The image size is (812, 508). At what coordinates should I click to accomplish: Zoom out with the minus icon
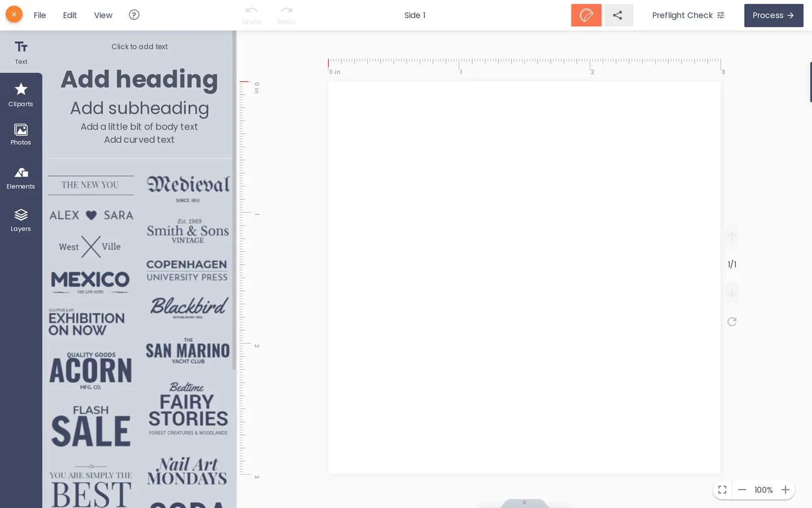[x=742, y=490]
